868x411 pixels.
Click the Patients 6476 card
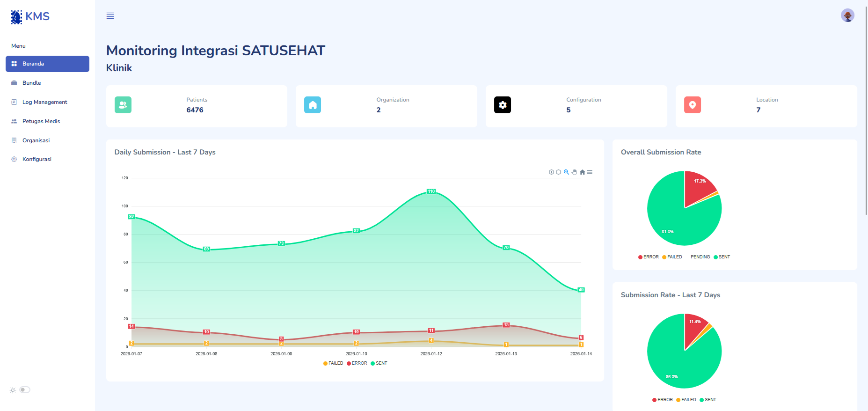click(197, 106)
